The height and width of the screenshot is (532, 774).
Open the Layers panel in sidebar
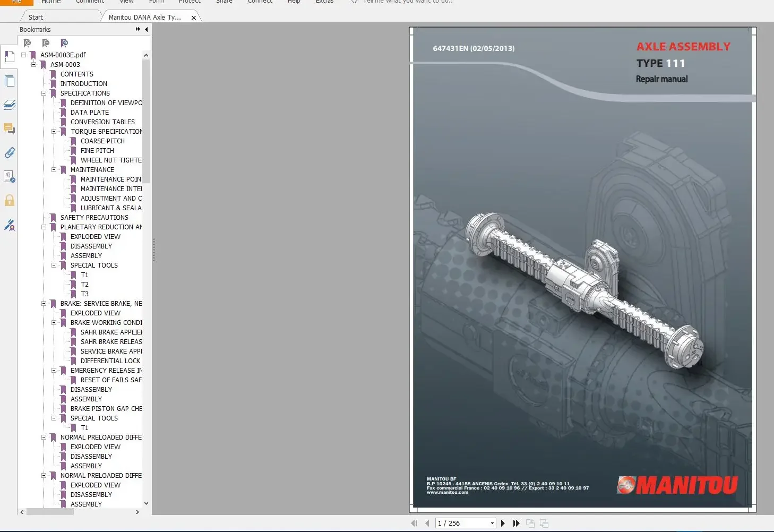(x=9, y=105)
